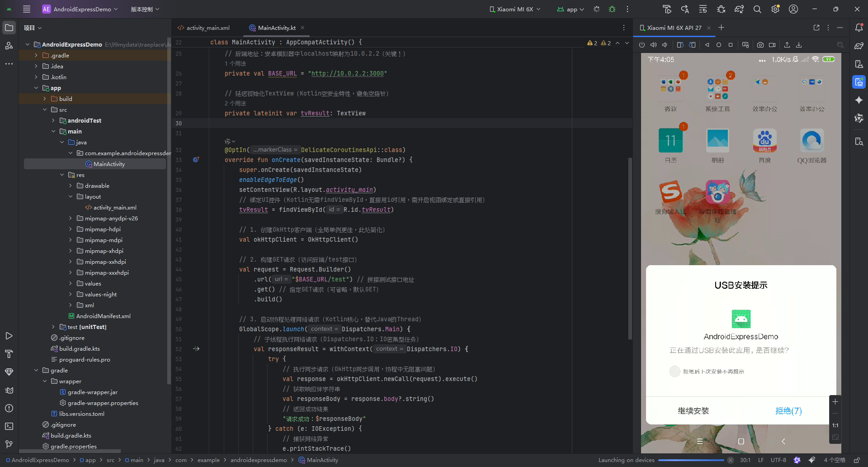Image resolution: width=868 pixels, height=467 pixels.
Task: Rotate the device left
Action: click(x=680, y=45)
